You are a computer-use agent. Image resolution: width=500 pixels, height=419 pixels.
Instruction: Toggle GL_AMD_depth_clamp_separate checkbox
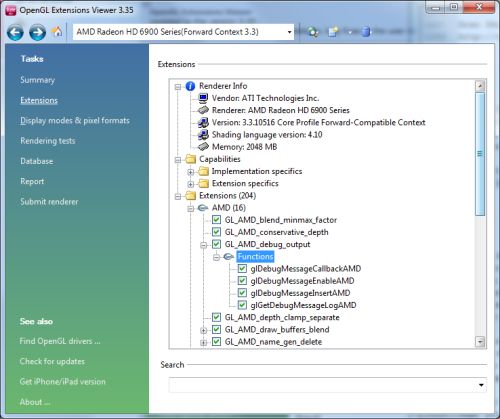point(216,317)
